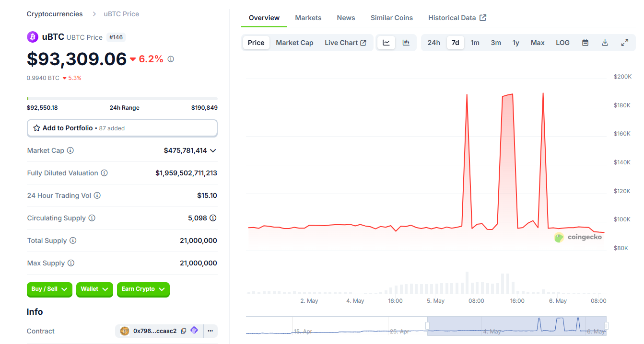Set chart range to Max
Viewport: 644px width, 344px height.
tap(538, 43)
